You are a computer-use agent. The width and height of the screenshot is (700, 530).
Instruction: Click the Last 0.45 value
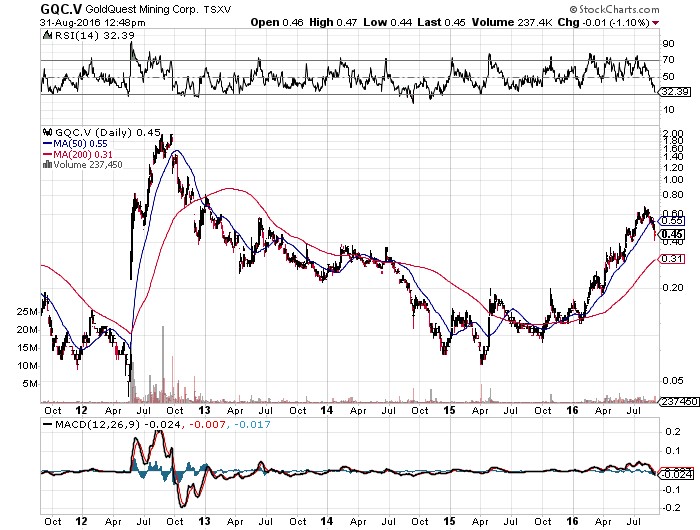click(x=442, y=22)
